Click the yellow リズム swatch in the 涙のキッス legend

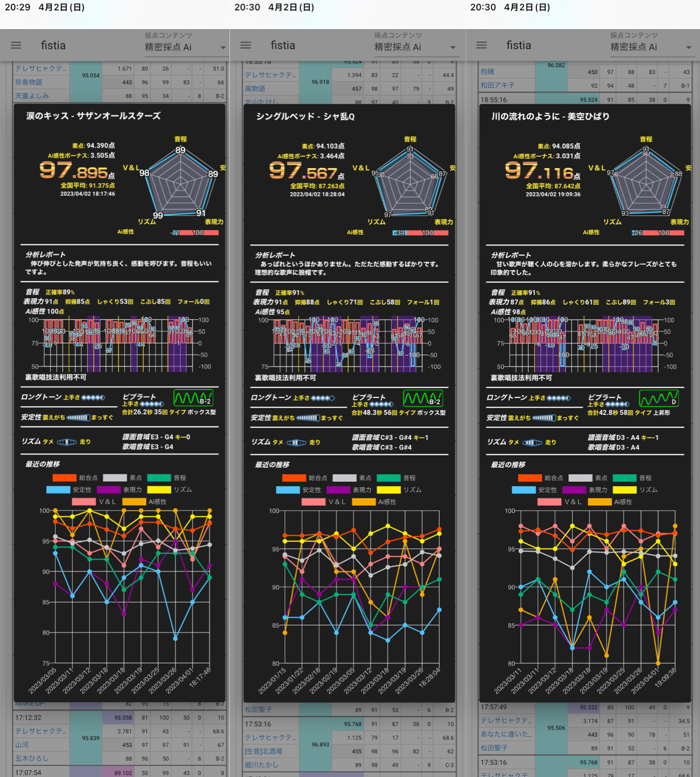[x=159, y=489]
